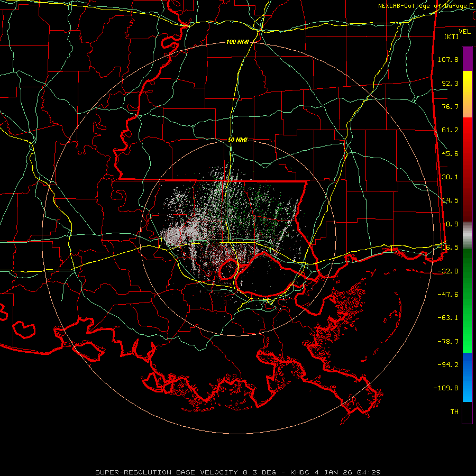Click the 107.8 legend value
This screenshot has width=476, height=476.
448,59
